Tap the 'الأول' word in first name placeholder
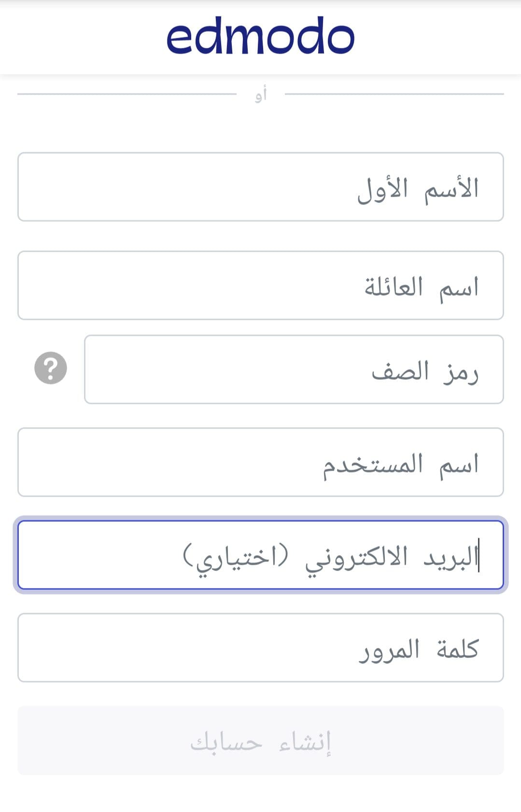This screenshot has height=812, width=521. (x=382, y=189)
